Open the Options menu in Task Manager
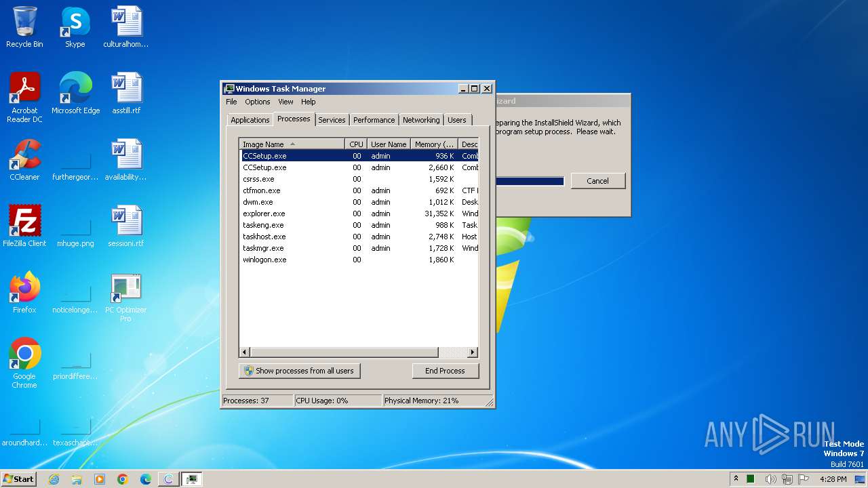The width and height of the screenshot is (868, 488). (x=257, y=102)
